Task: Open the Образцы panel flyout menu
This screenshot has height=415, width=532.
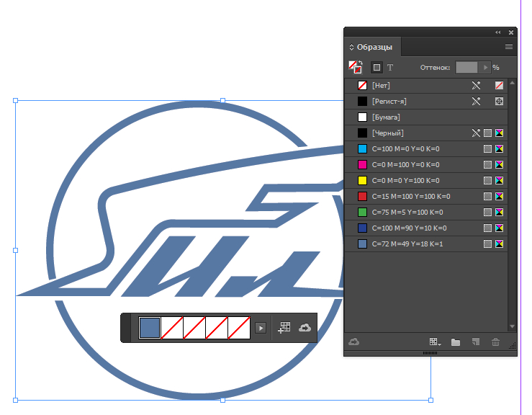Action: [x=508, y=47]
